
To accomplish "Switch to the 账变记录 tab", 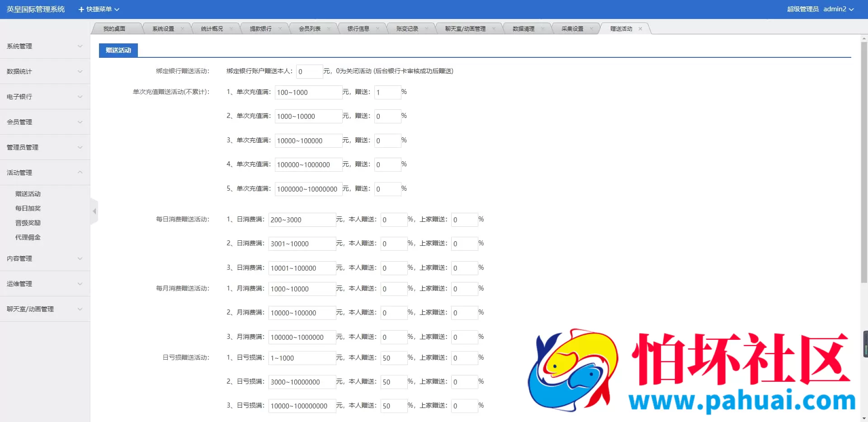I will pyautogui.click(x=407, y=28).
